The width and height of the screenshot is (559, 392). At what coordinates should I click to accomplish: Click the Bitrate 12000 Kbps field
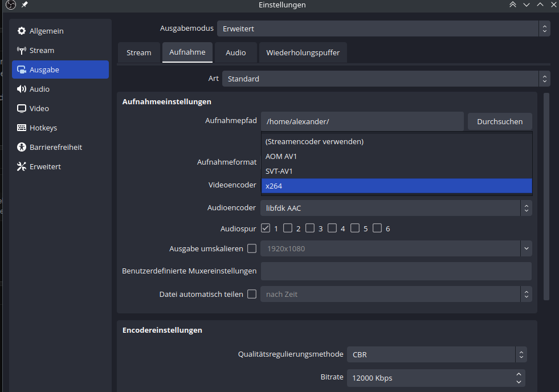pos(436,378)
